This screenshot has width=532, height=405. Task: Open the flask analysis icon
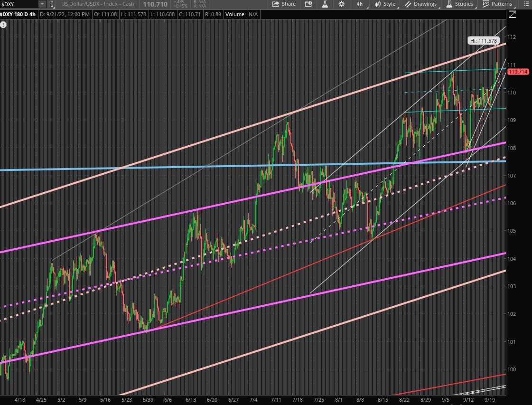(x=325, y=4)
